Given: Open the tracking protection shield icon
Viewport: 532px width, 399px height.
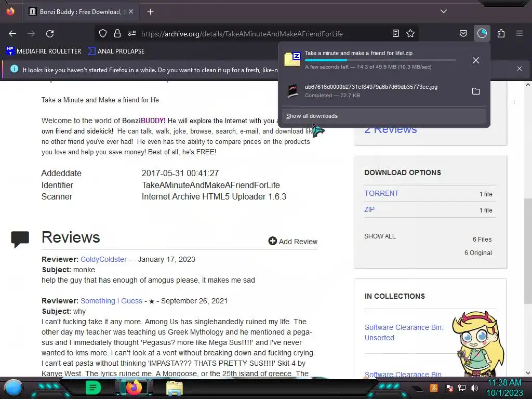Looking at the screenshot, I should pos(103,33).
